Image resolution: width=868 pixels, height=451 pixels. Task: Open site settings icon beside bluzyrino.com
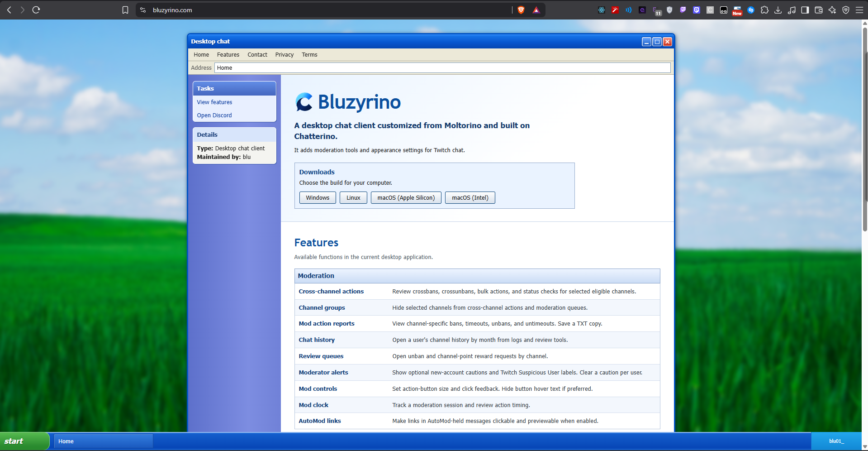click(143, 10)
